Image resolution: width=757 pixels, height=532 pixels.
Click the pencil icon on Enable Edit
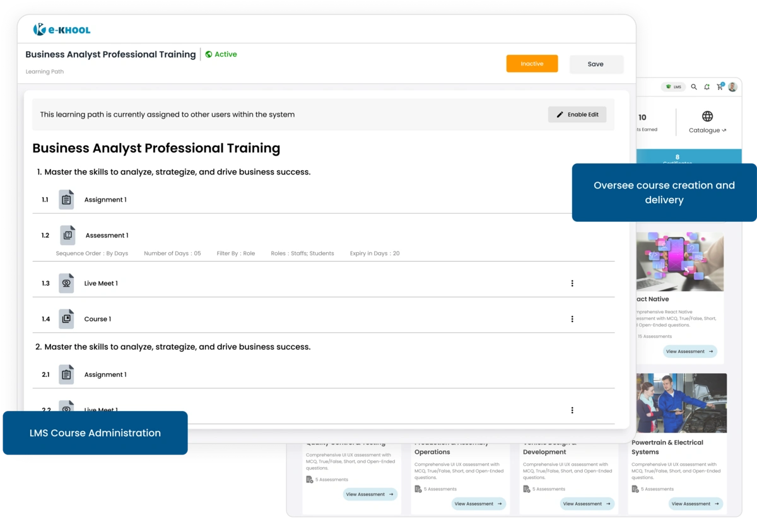[560, 114]
